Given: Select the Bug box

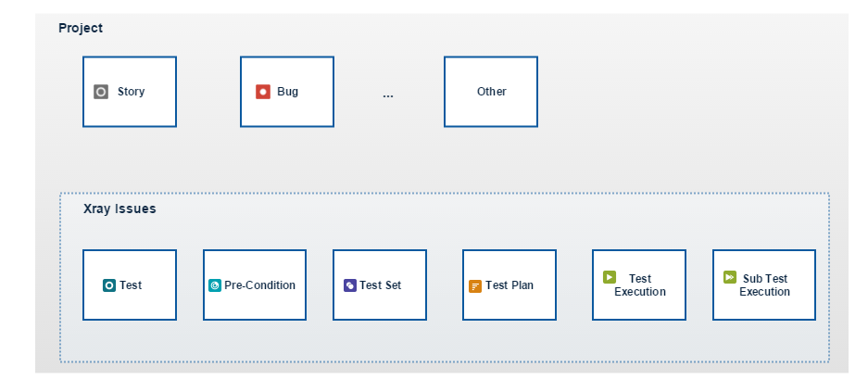Looking at the screenshot, I should click(287, 92).
